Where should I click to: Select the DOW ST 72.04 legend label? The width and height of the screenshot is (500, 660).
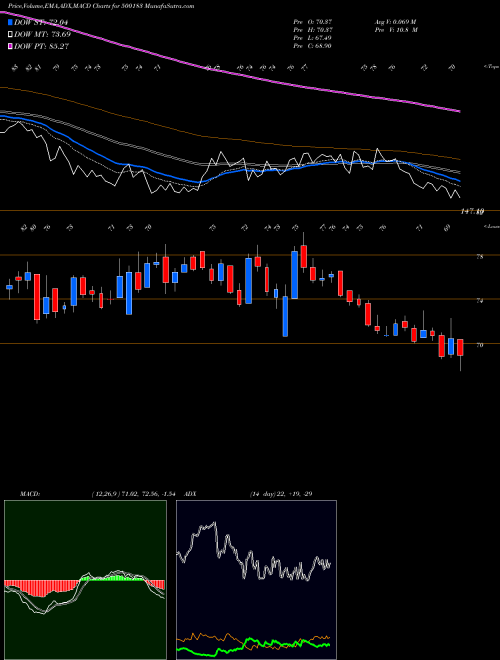41,22
